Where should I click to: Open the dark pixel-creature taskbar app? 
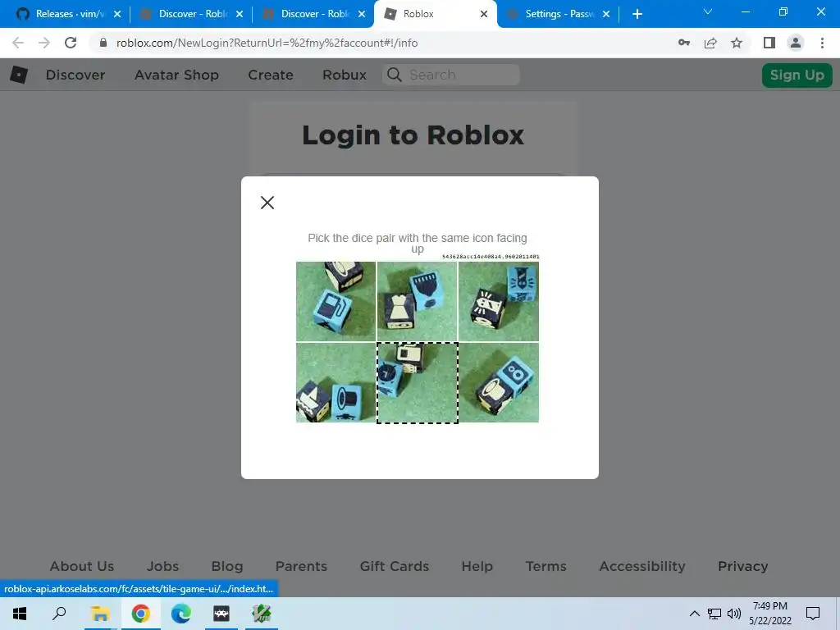pyautogui.click(x=221, y=614)
